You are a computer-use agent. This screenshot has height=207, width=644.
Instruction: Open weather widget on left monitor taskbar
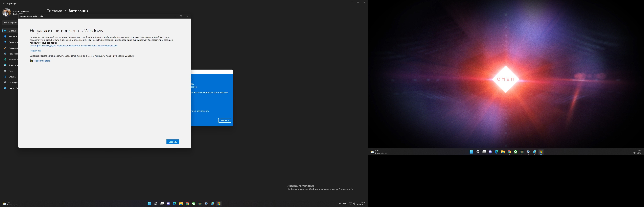11,204
